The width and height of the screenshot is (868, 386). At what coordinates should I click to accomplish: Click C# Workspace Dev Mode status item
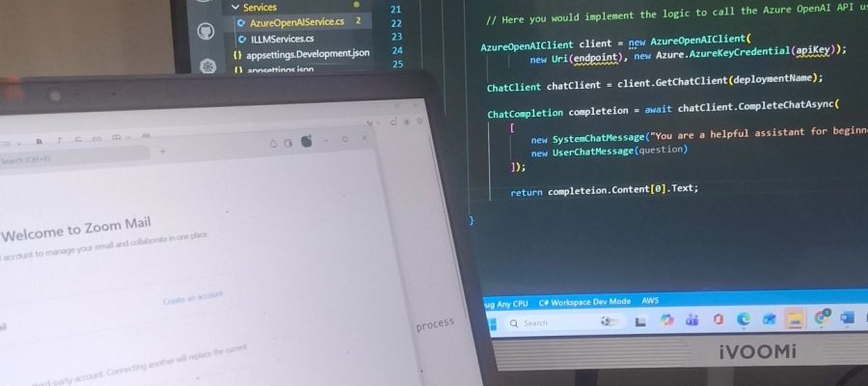[584, 302]
